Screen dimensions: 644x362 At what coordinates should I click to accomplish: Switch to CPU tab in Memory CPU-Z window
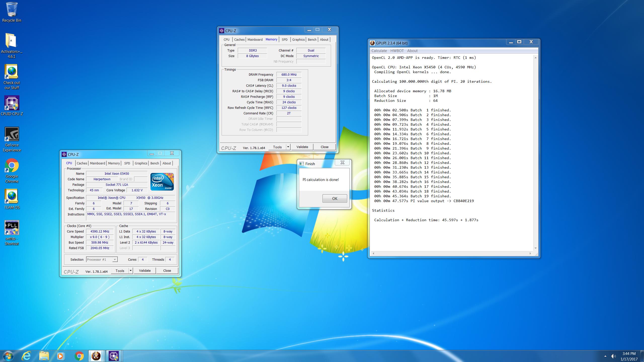pos(226,39)
